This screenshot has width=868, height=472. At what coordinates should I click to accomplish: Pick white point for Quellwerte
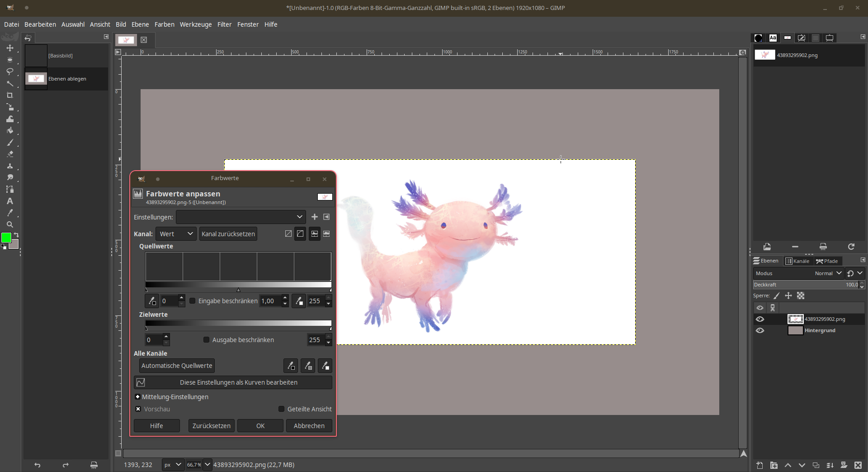click(299, 301)
